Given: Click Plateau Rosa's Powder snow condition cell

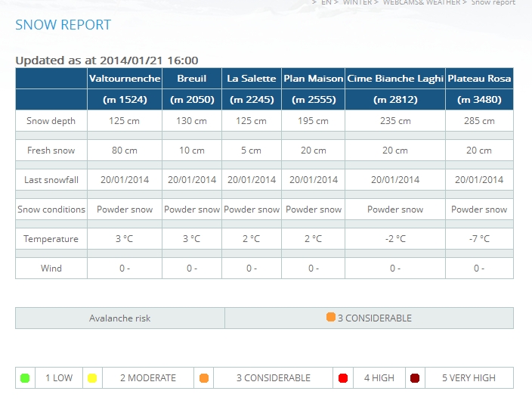Looking at the screenshot, I should pyautogui.click(x=479, y=210).
